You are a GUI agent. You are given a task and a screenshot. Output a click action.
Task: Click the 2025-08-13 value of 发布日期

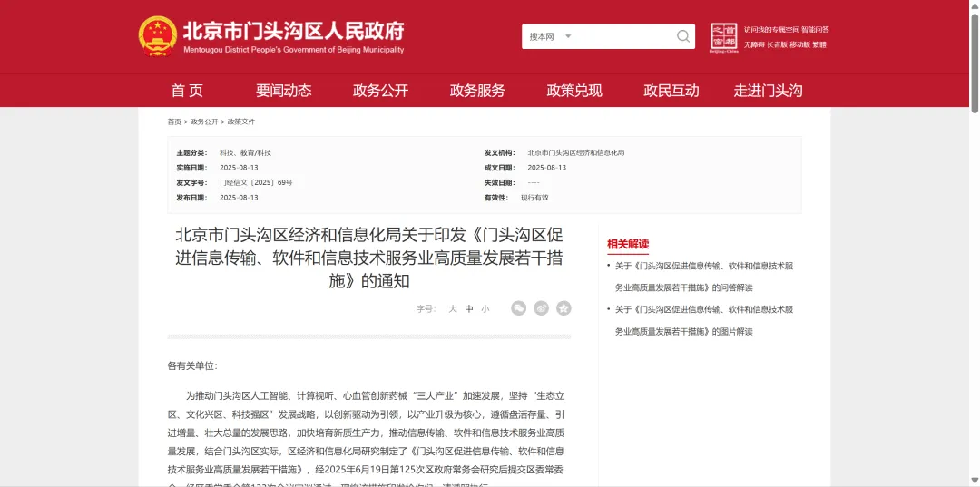pos(239,198)
